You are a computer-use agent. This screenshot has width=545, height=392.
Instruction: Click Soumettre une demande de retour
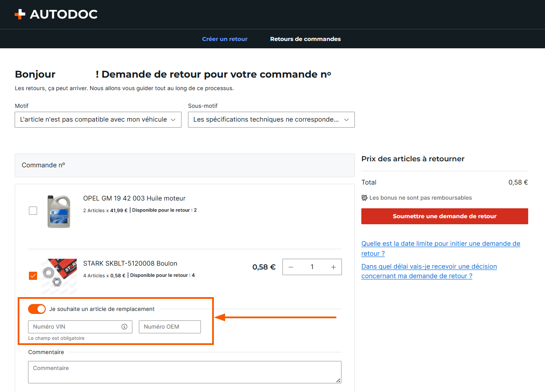pos(445,216)
